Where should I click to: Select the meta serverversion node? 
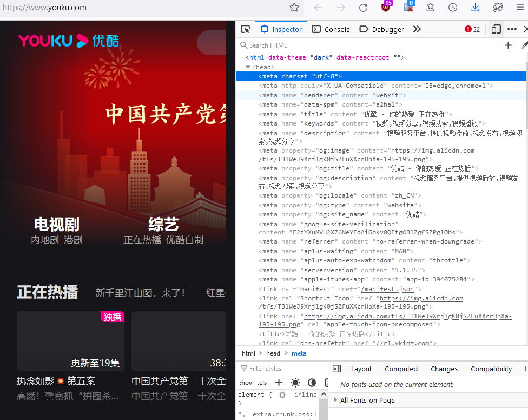click(x=342, y=270)
